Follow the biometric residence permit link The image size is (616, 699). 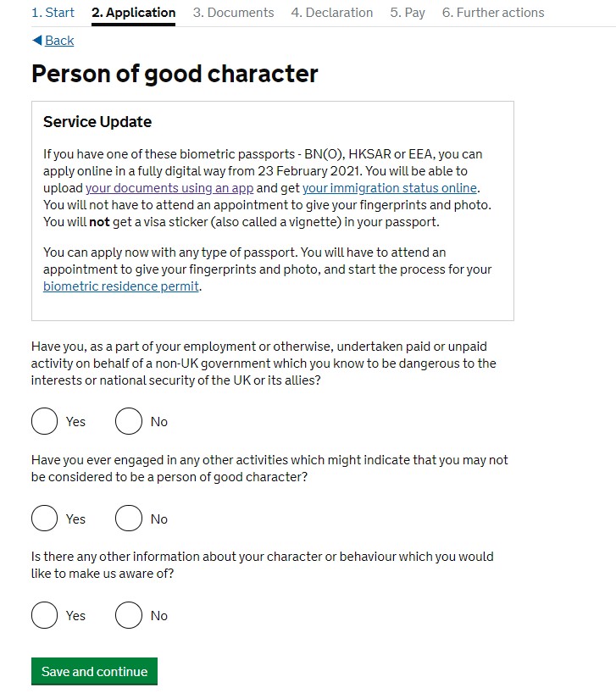[121, 286]
